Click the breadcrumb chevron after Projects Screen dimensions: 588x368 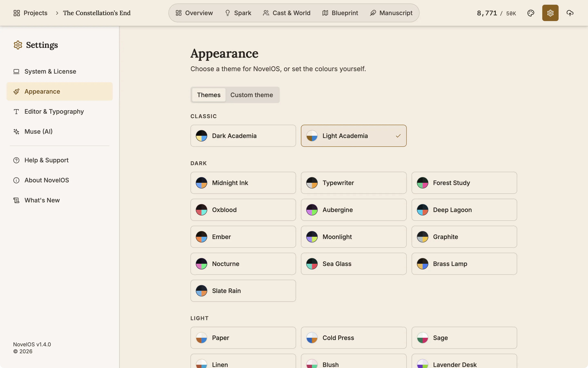[57, 13]
